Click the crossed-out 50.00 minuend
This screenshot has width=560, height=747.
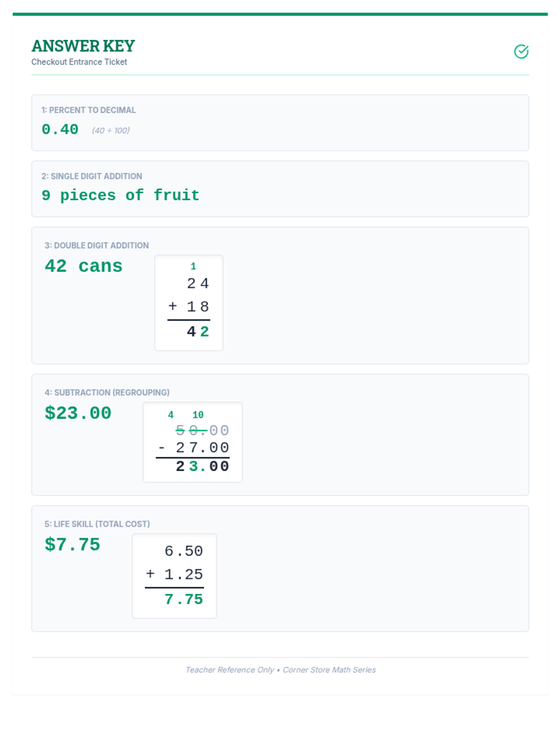pyautogui.click(x=202, y=430)
